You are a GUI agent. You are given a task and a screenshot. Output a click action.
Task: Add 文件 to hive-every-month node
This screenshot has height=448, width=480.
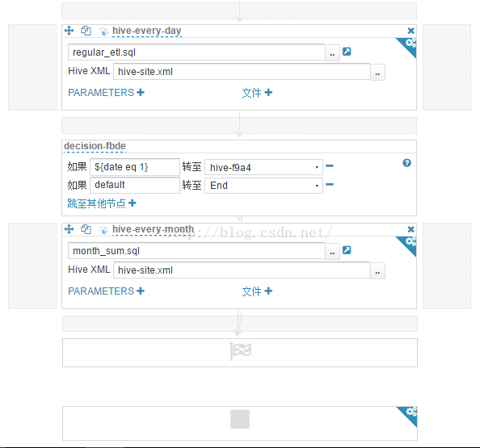[x=257, y=291]
